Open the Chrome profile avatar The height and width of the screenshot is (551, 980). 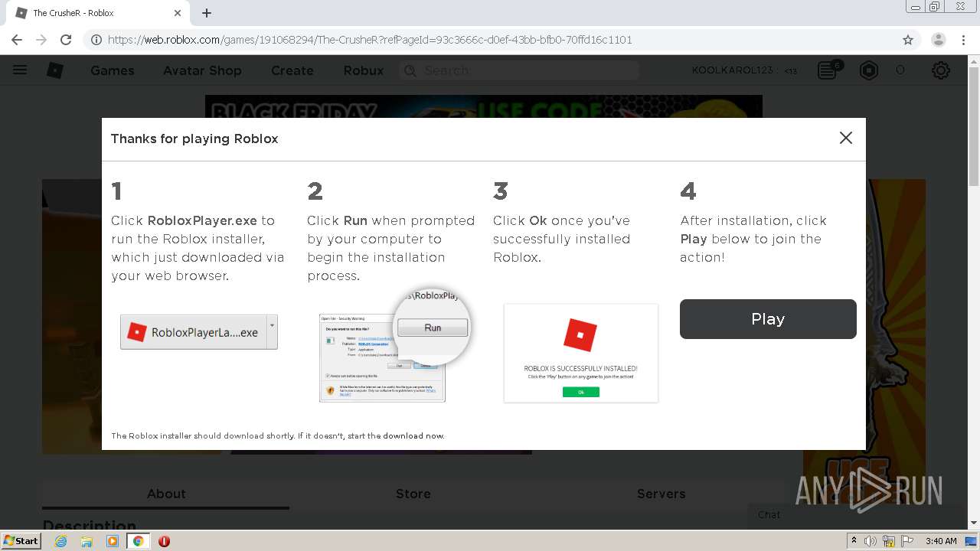939,40
